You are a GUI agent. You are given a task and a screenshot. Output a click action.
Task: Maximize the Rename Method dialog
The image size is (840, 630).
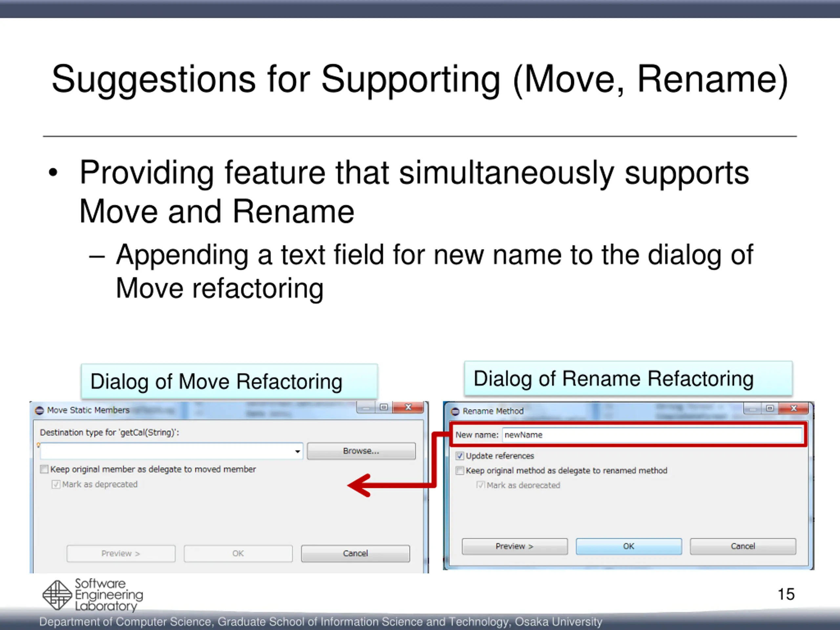[770, 408]
